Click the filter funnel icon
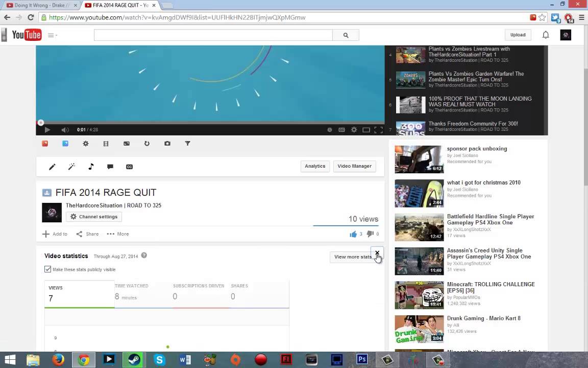 click(187, 144)
